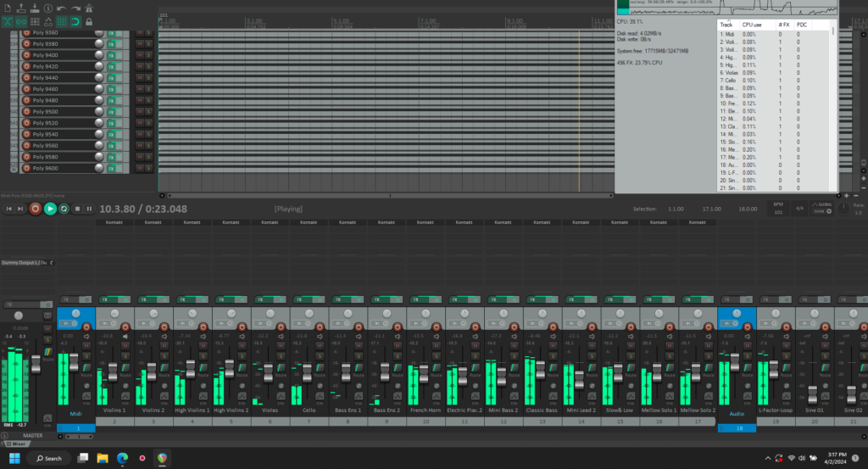Toggle item grouping chain-link icon

point(21,21)
